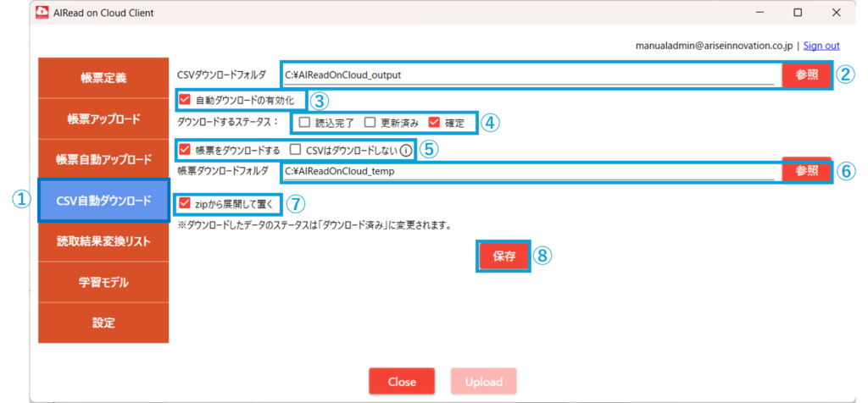
Task: Click the 保存 button
Action: (x=504, y=256)
